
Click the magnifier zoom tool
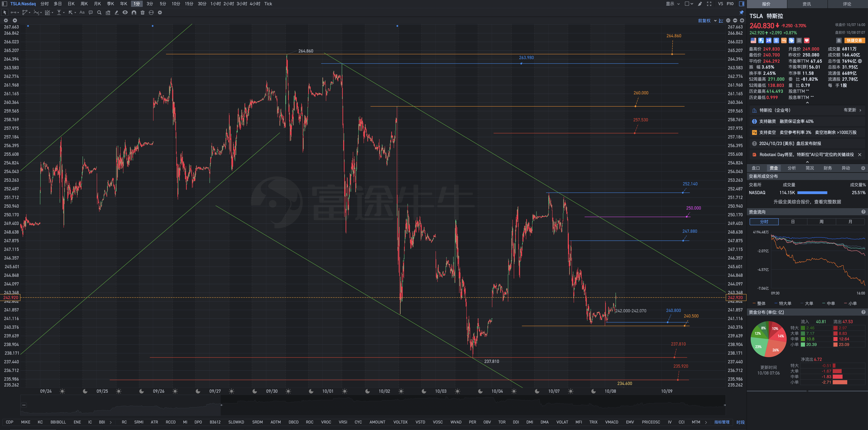click(99, 12)
